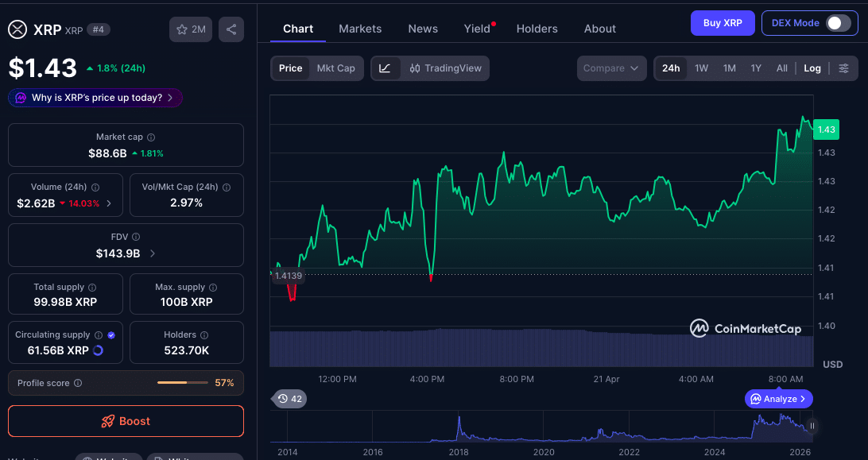Toggle the DEX Mode switch
Viewport: 868px width, 460px height.
[838, 23]
